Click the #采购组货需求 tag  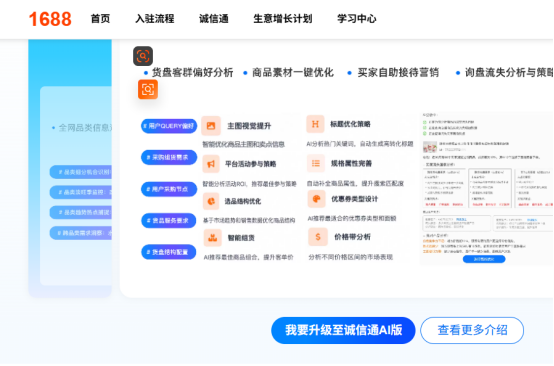point(169,157)
